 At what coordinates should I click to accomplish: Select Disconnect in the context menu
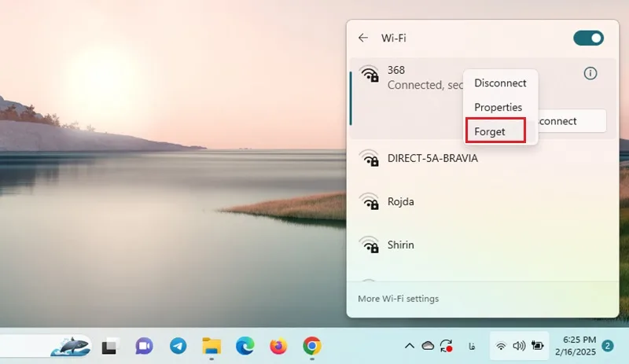tap(500, 83)
